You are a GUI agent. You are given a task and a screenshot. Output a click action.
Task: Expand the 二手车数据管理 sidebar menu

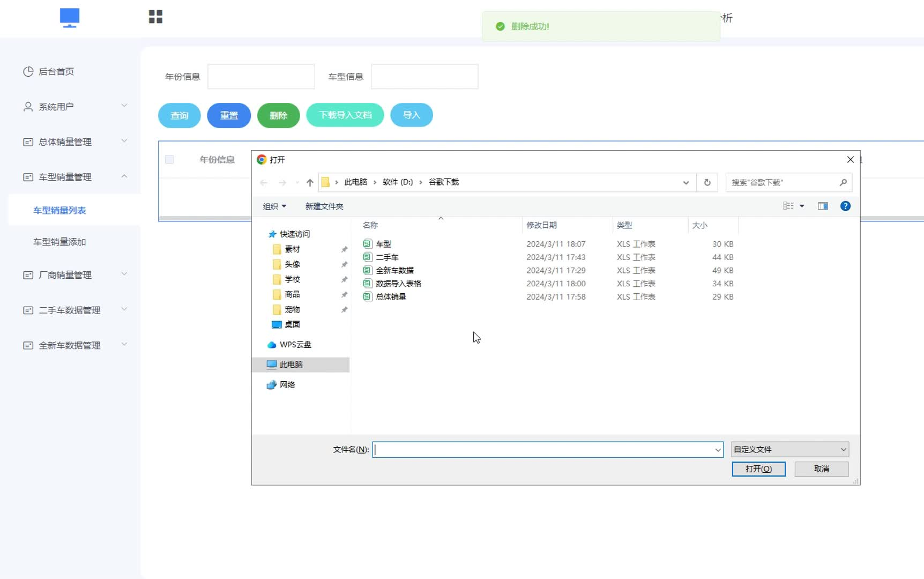[x=75, y=310]
